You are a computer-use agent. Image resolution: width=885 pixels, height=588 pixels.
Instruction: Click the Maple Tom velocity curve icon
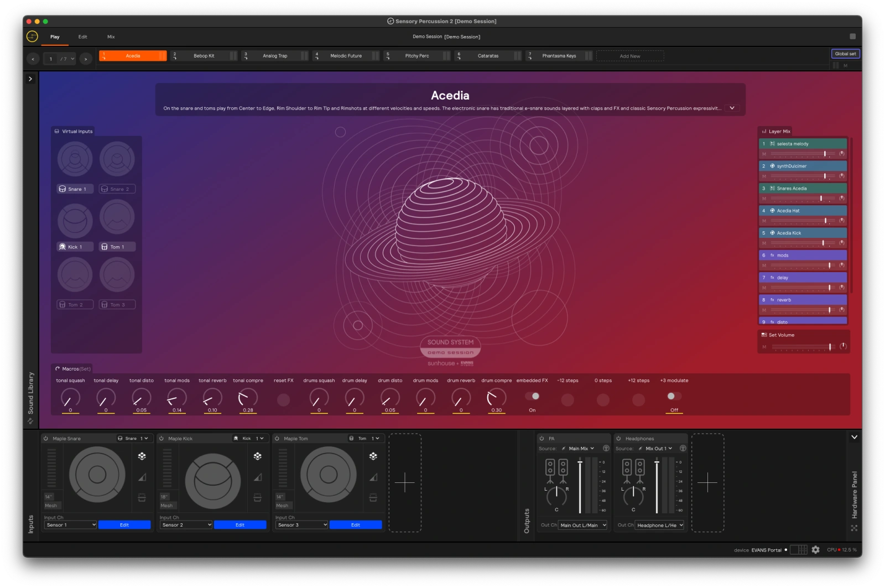(x=373, y=477)
